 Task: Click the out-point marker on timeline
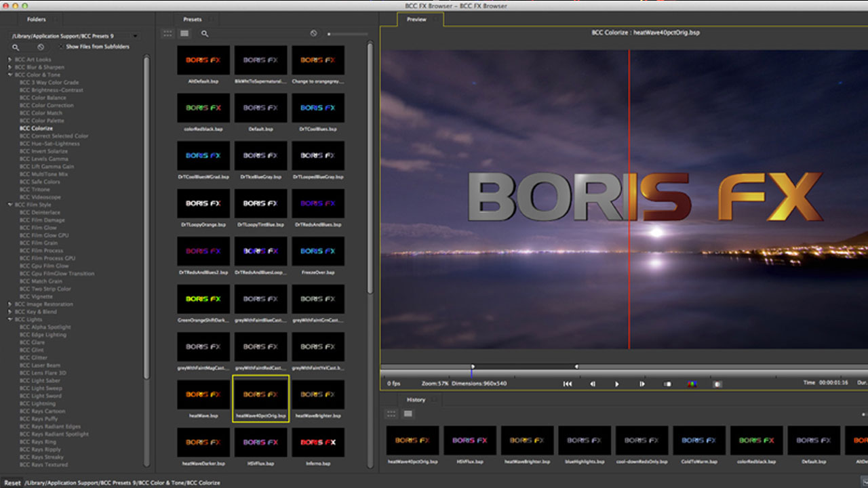[x=576, y=367]
